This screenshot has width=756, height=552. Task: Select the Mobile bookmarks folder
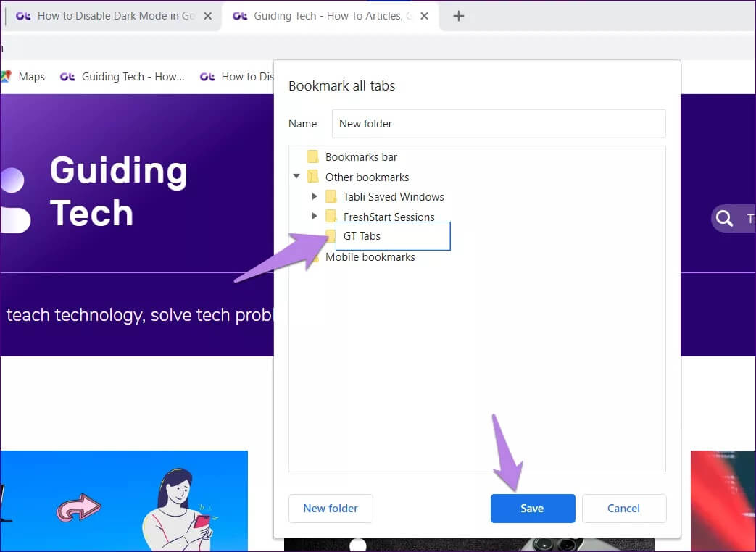click(x=370, y=256)
